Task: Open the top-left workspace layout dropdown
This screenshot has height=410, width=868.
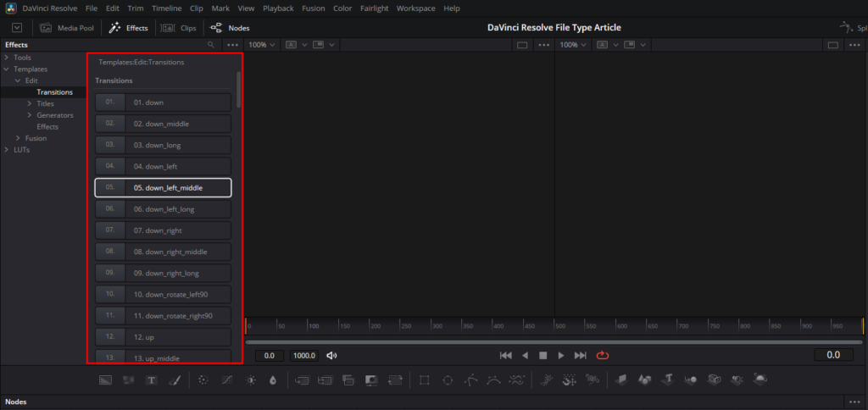Action: [x=17, y=28]
